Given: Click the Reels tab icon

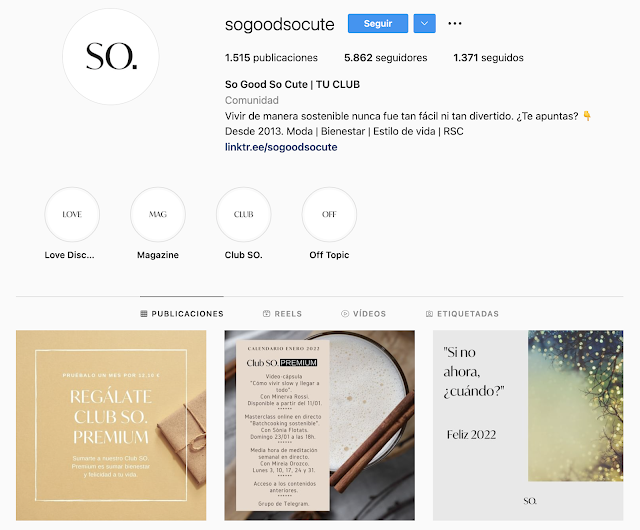Looking at the screenshot, I should pos(267,314).
